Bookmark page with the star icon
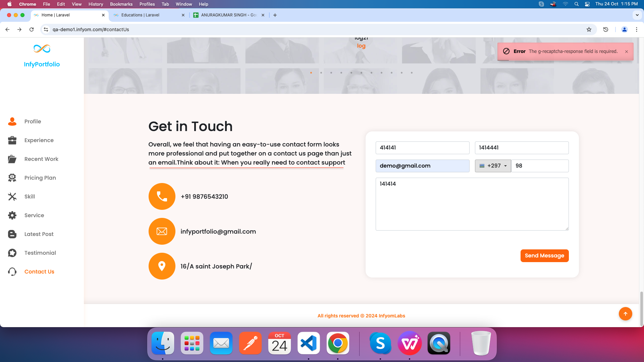The height and width of the screenshot is (362, 644). click(x=589, y=29)
